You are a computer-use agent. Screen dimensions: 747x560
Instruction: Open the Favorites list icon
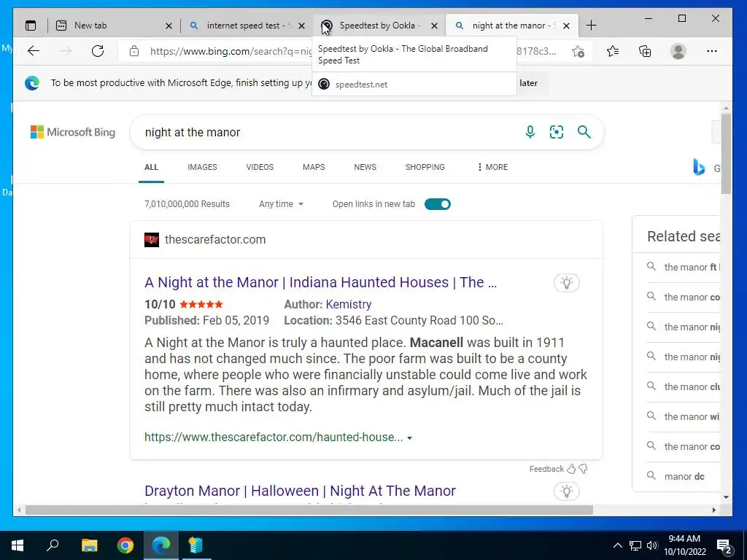pyautogui.click(x=613, y=51)
